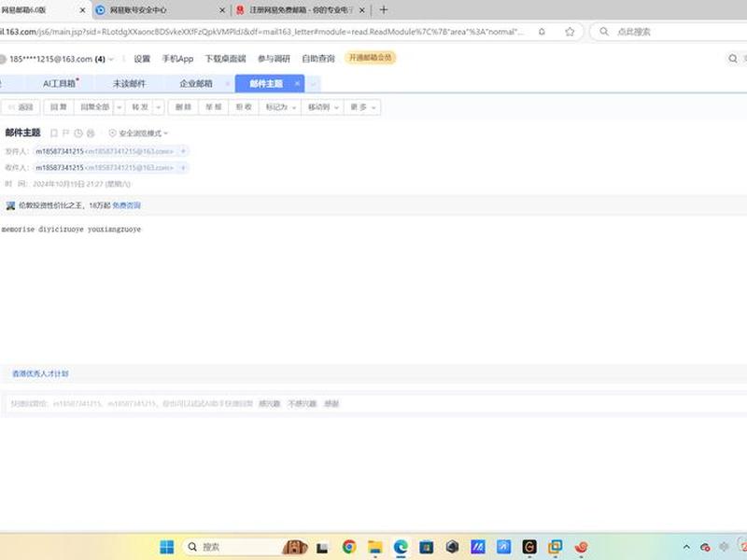The height and width of the screenshot is (560, 747).
Task: Open the red swirl app in taskbar
Action: [x=581, y=547]
